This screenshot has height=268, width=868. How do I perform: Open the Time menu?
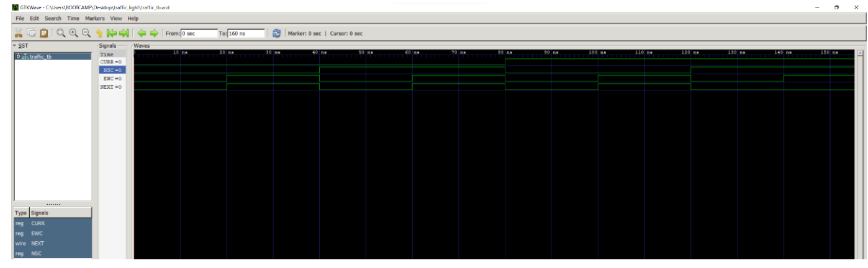pos(73,19)
